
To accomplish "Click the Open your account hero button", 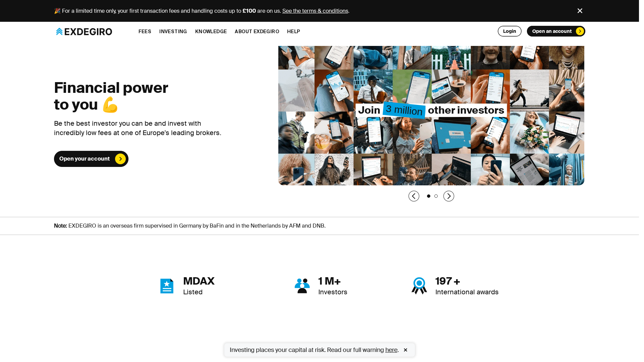I will point(91,159).
